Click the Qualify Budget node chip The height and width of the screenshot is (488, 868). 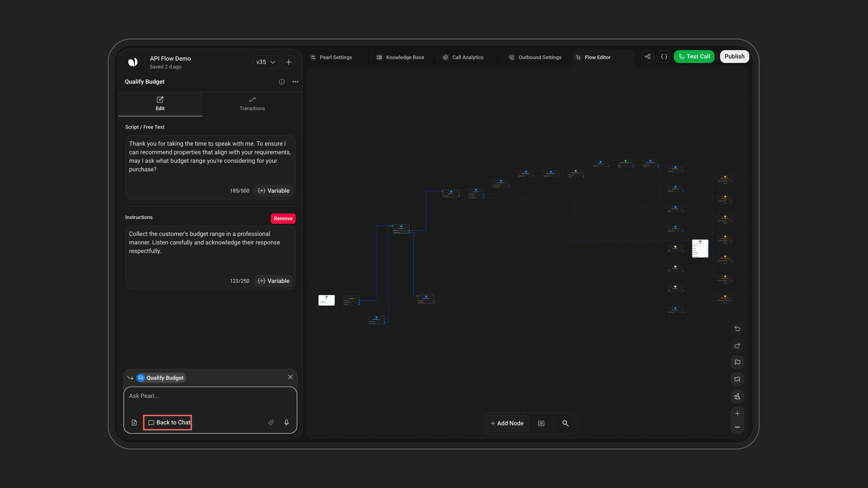[x=161, y=378]
